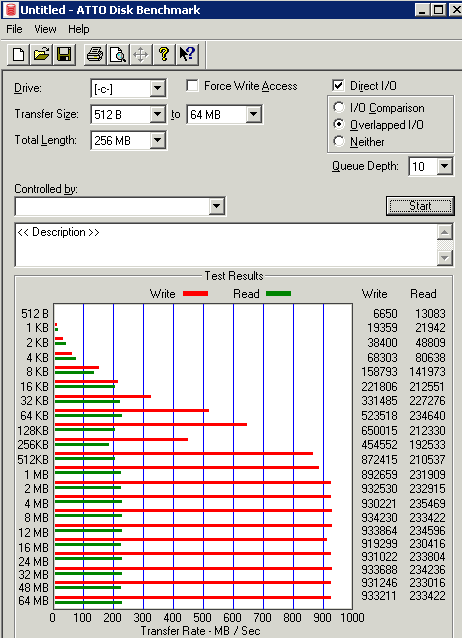Expand the Drive dropdown
462x638 pixels.
click(x=157, y=88)
